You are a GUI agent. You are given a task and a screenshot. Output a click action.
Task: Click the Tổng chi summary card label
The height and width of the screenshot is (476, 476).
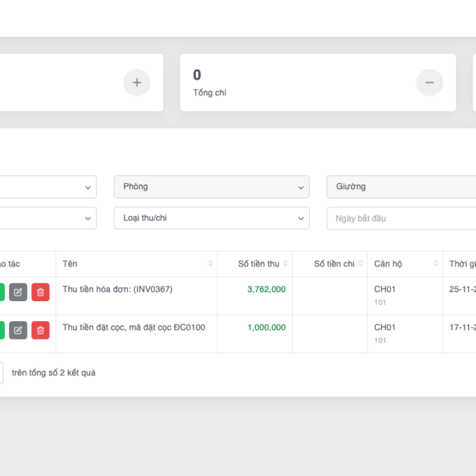coord(210,92)
